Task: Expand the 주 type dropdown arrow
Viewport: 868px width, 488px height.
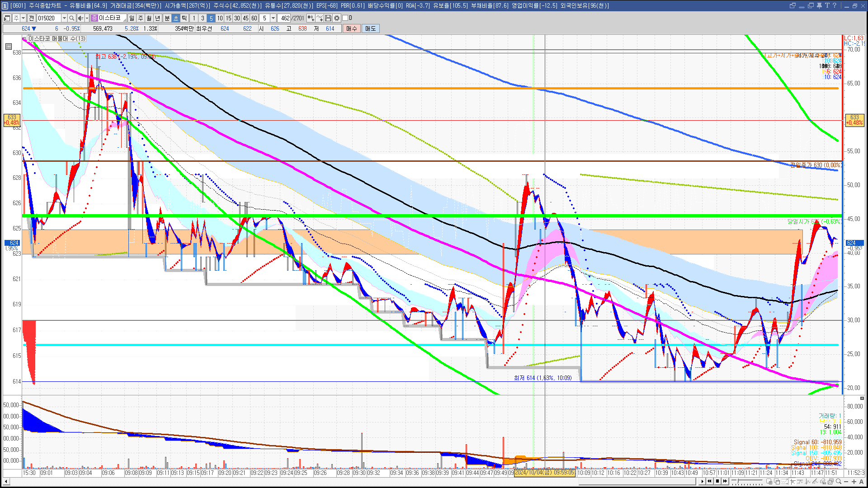Action: pos(23,18)
